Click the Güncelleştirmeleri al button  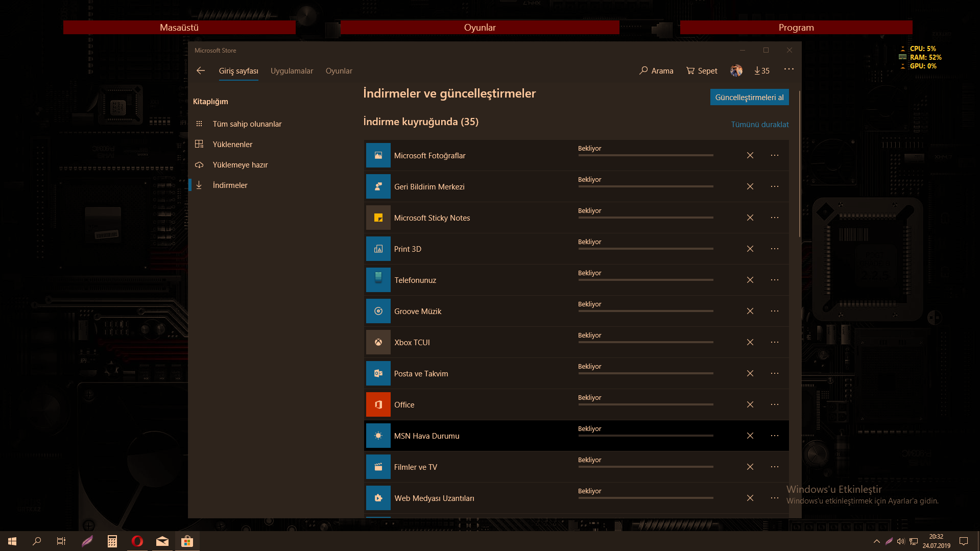point(749,97)
